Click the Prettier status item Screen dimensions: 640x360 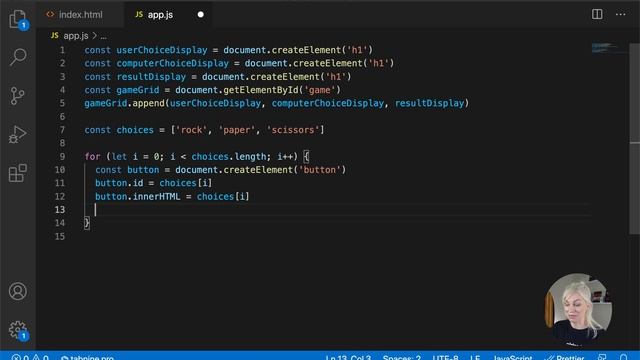tap(565, 357)
